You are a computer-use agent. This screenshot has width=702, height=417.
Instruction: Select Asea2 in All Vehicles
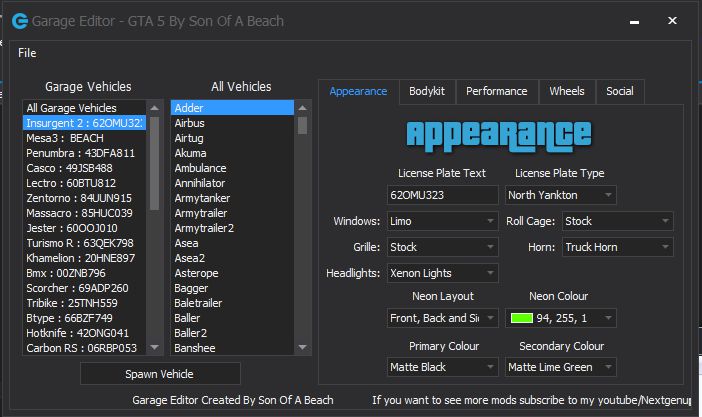[232, 258]
